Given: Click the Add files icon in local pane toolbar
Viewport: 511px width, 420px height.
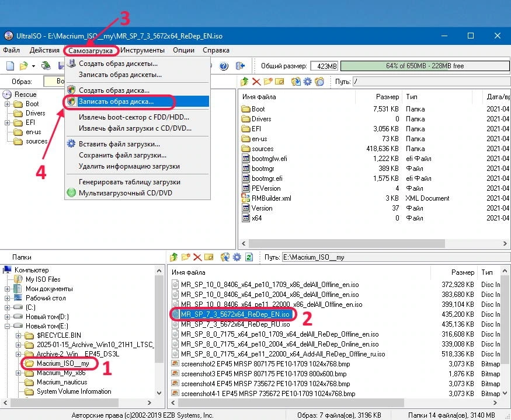Looking at the screenshot, I should pyautogui.click(x=225, y=257).
